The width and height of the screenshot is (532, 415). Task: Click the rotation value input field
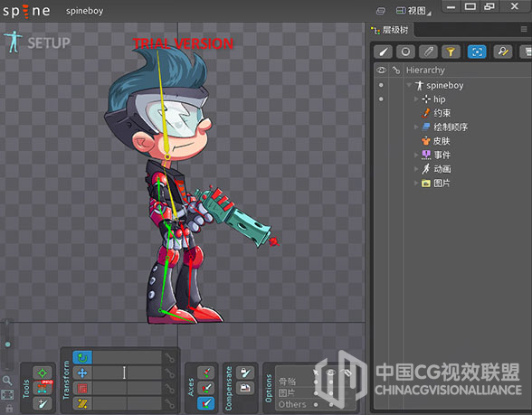(127, 358)
